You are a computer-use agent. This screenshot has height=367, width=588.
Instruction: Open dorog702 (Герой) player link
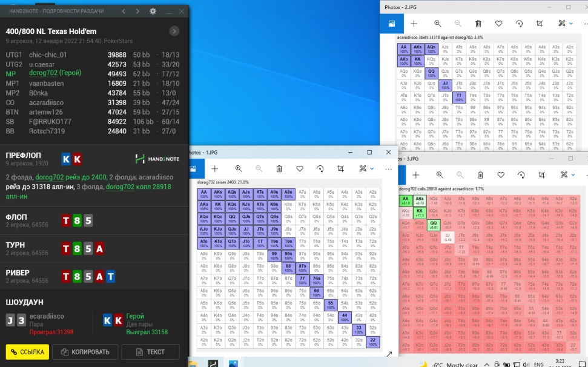pyautogui.click(x=55, y=73)
